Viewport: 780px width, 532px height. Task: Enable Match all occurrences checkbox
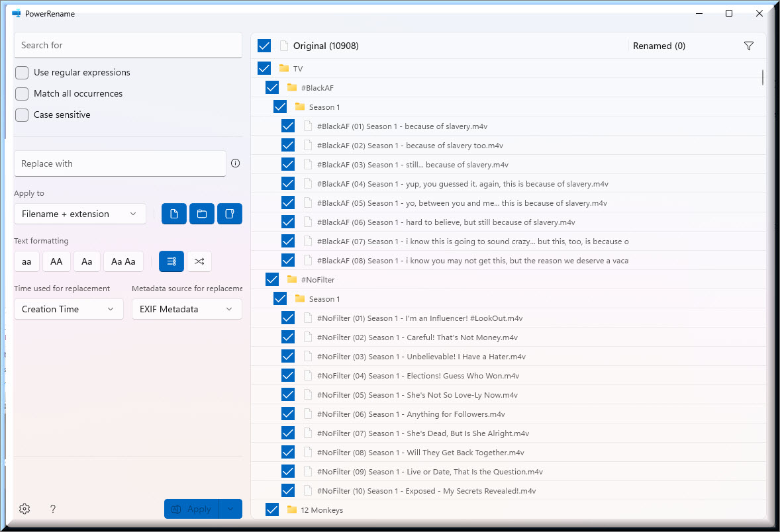[x=22, y=93]
